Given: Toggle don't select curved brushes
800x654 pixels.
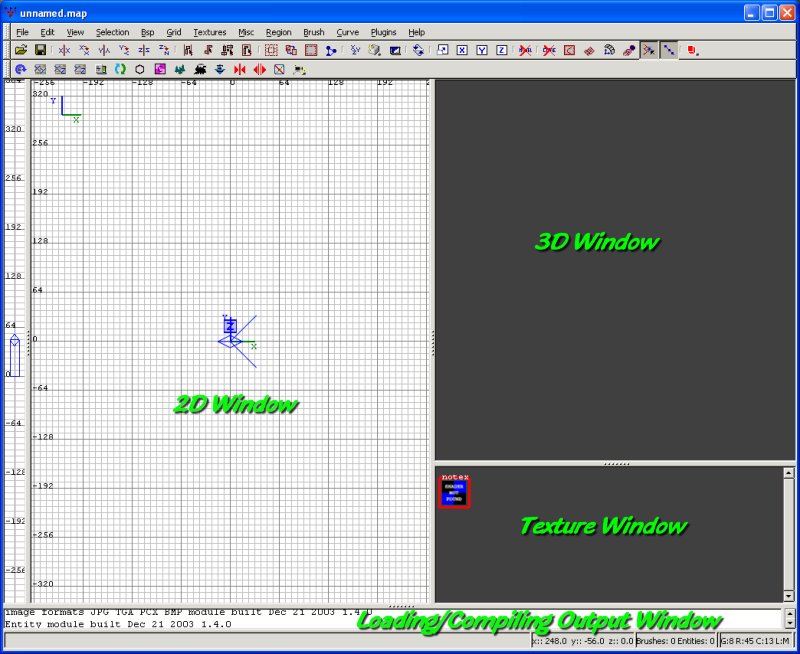Looking at the screenshot, I should point(549,50).
